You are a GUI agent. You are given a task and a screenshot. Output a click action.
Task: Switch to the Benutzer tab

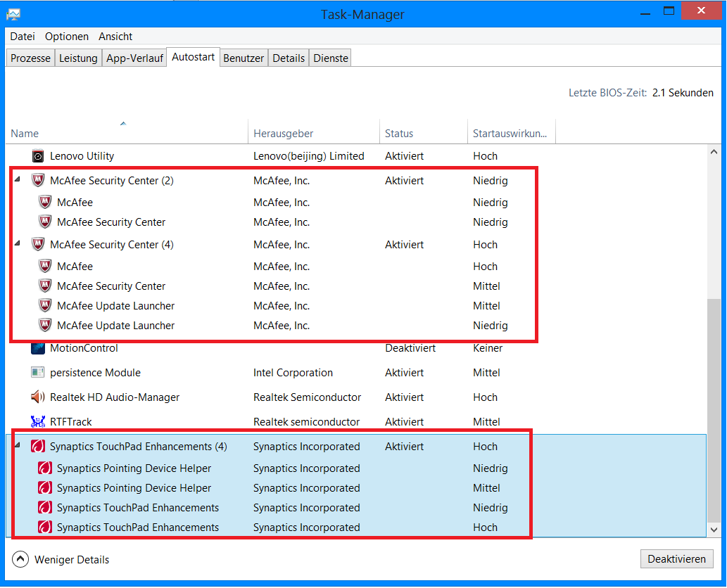[x=244, y=58]
